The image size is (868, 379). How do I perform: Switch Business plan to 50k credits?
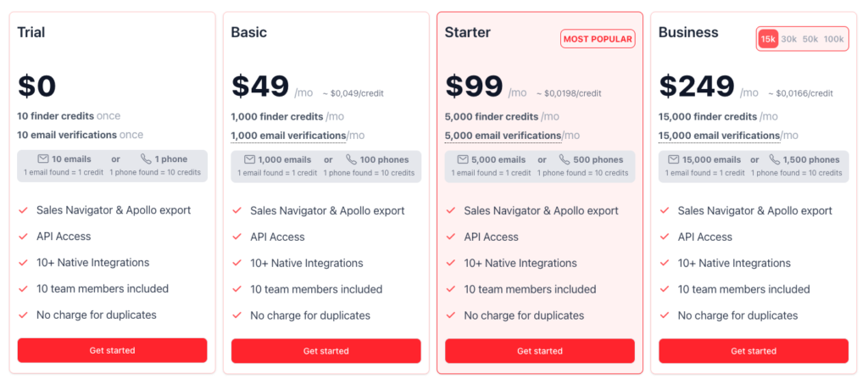tap(810, 39)
